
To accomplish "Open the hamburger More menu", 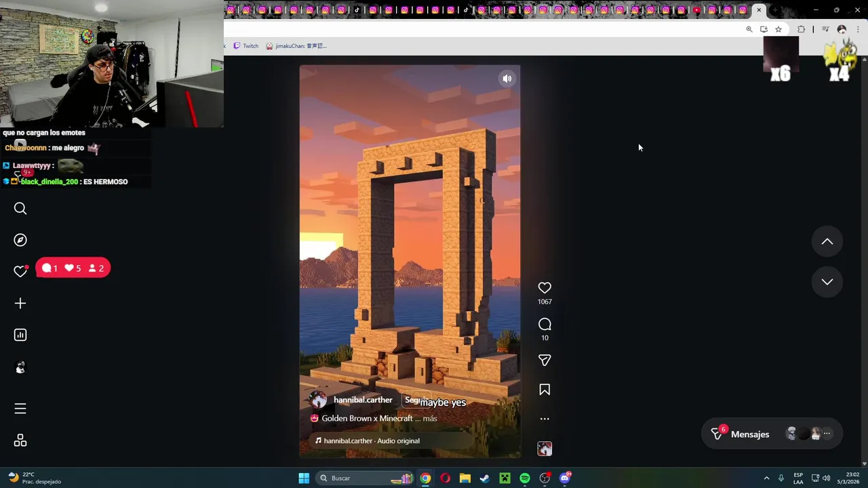I will (x=20, y=409).
